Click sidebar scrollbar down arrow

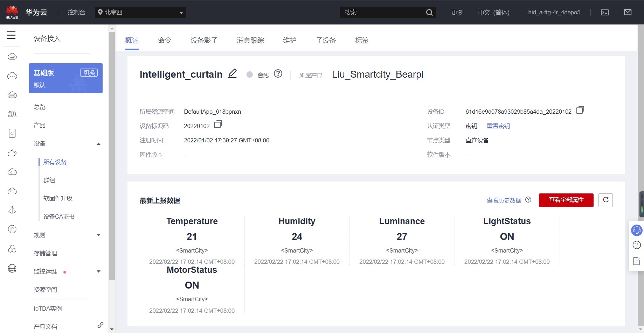(x=112, y=329)
